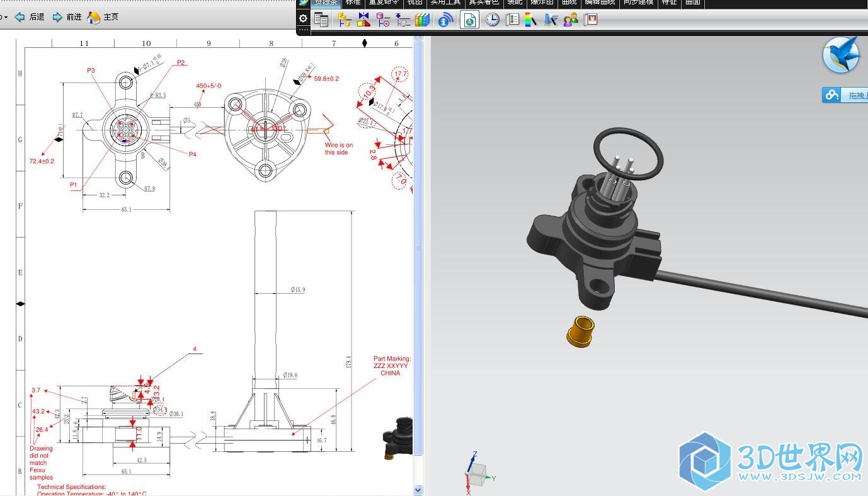
Task: Select the Internet Explorer browser tab
Action: click(469, 20)
